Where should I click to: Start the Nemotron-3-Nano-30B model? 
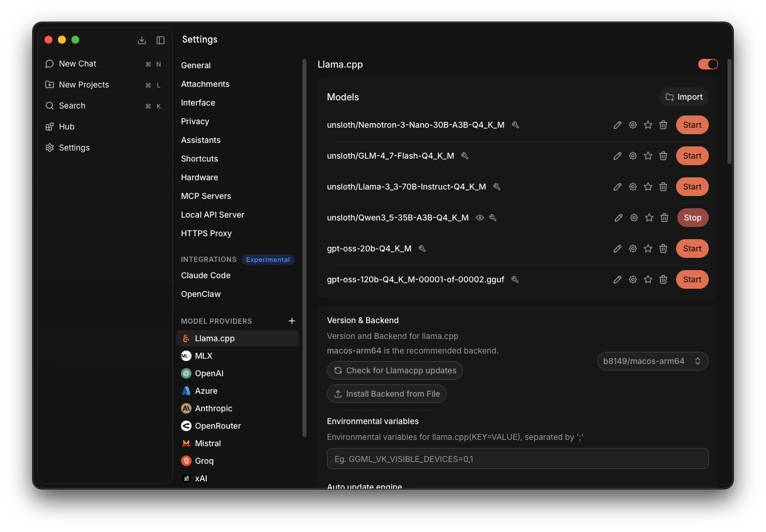(x=692, y=125)
